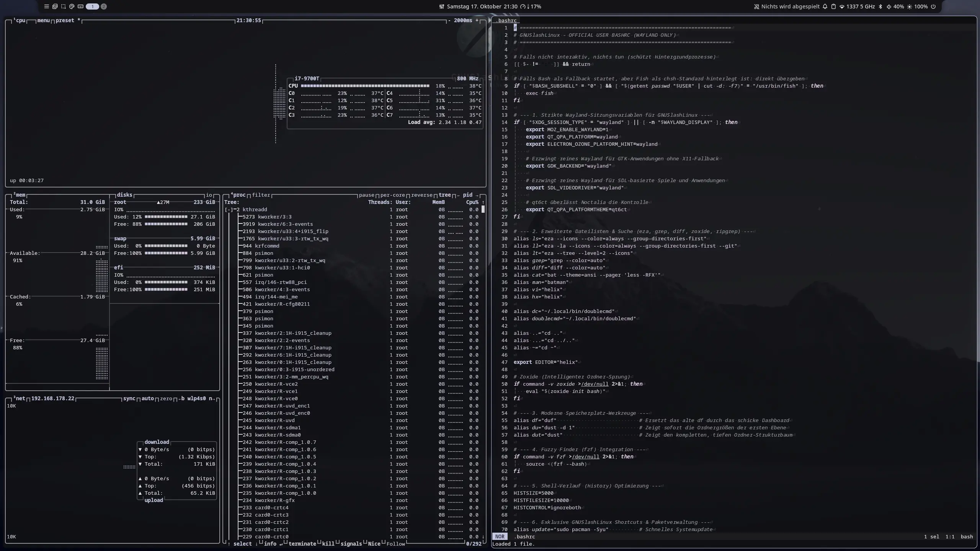Decrease update interval with minus before 2000ms
The height and width of the screenshot is (551, 980).
click(449, 21)
